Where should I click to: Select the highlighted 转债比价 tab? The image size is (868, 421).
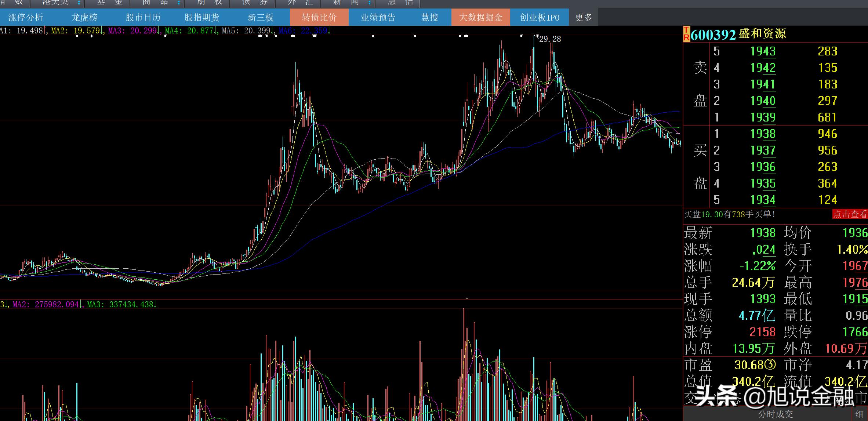coord(319,17)
